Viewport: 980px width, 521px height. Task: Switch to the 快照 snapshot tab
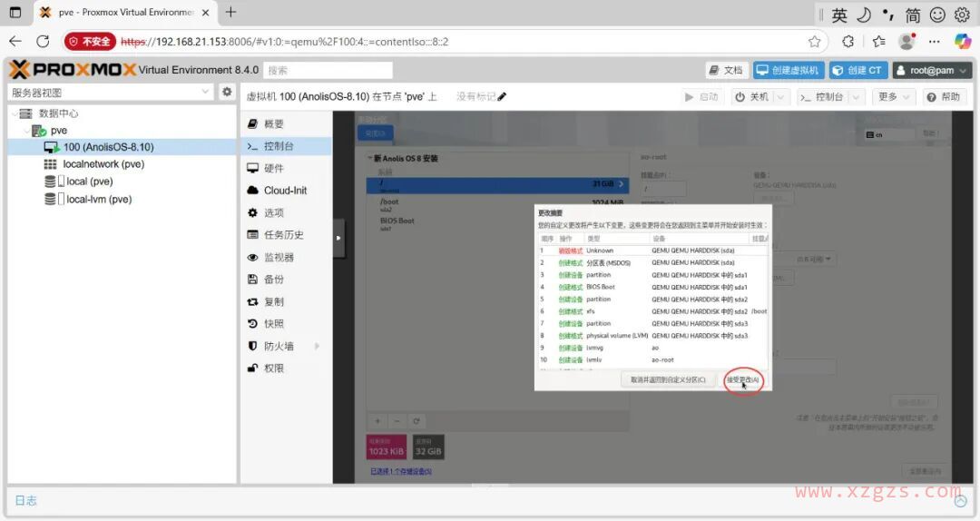273,324
